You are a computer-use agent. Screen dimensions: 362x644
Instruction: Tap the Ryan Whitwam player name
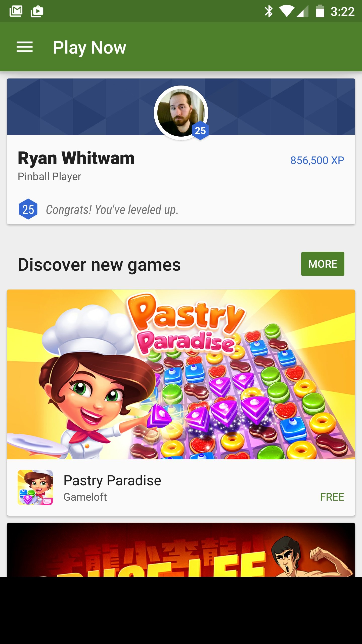pos(76,158)
